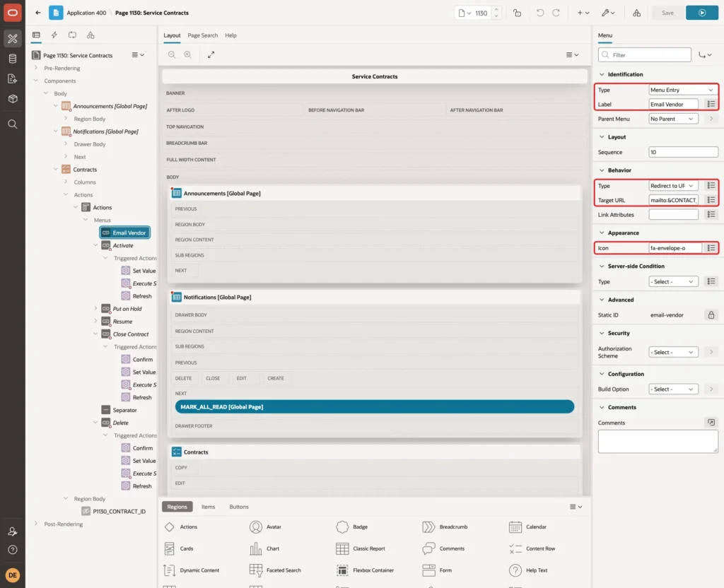Select the Buttons gallery tab

pos(239,507)
